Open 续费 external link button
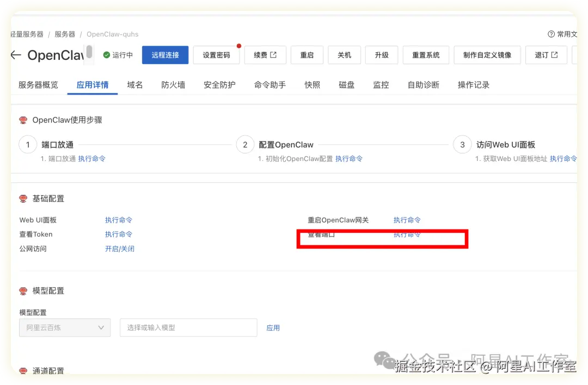The width and height of the screenshot is (588, 385). click(265, 55)
